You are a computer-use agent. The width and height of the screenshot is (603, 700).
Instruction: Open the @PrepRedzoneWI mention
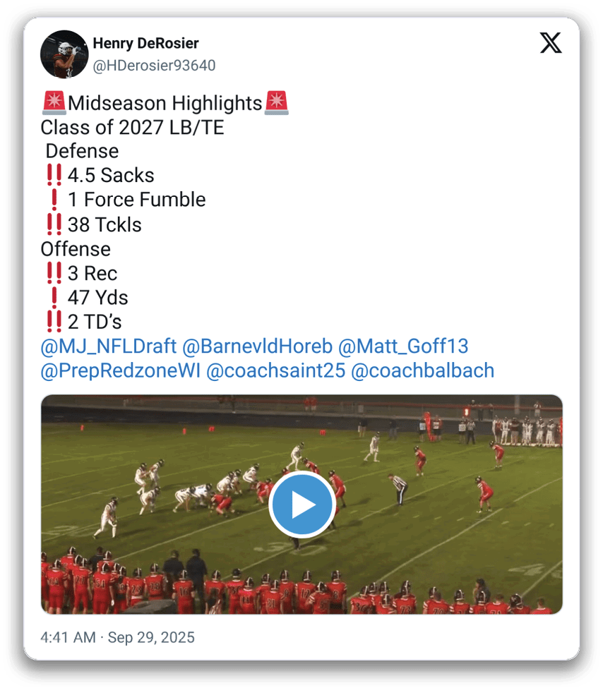pyautogui.click(x=121, y=370)
